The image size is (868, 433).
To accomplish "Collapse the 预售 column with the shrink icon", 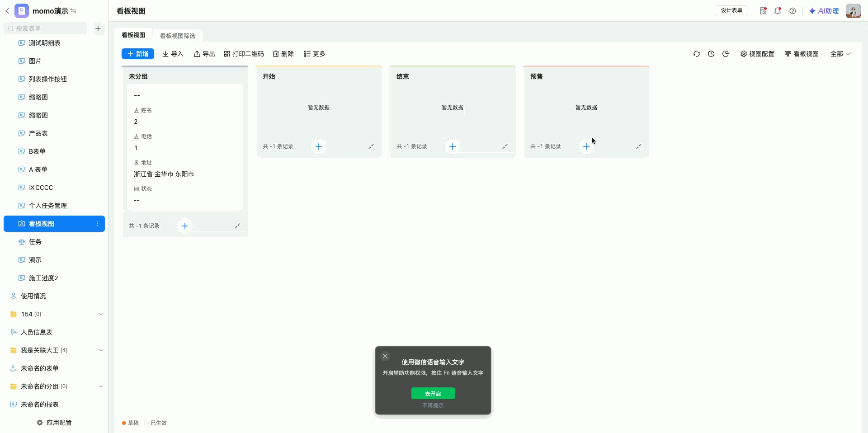I will click(639, 146).
